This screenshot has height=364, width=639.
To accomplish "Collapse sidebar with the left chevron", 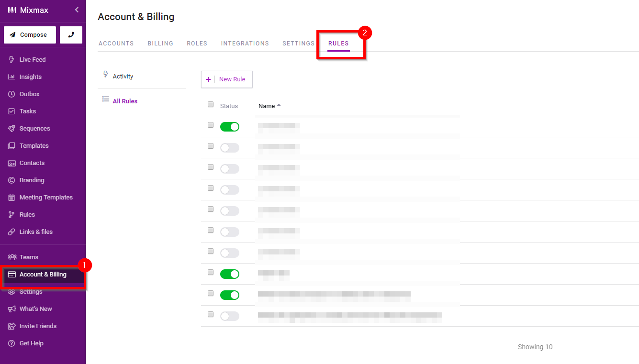I will coord(77,10).
